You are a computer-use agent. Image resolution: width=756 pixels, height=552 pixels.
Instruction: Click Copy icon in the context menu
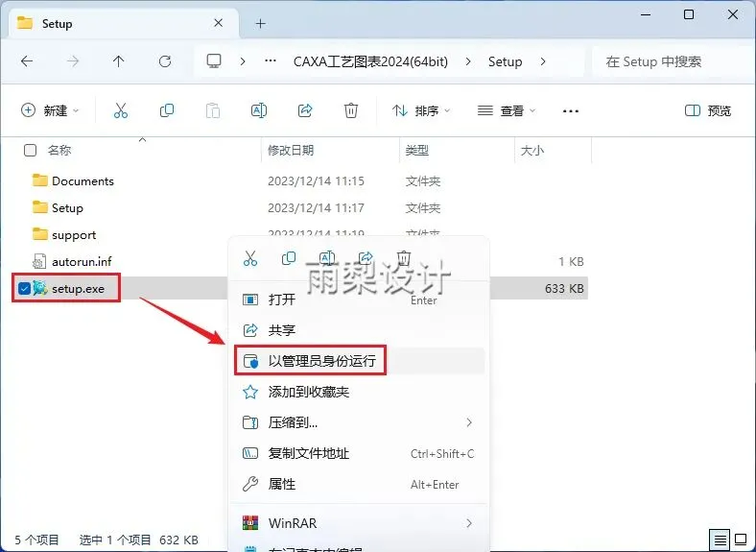point(289,258)
